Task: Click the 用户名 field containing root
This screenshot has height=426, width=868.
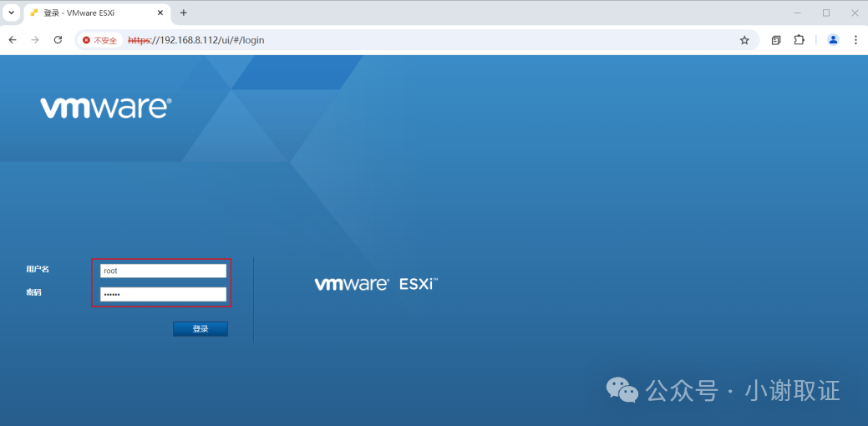Action: 163,271
